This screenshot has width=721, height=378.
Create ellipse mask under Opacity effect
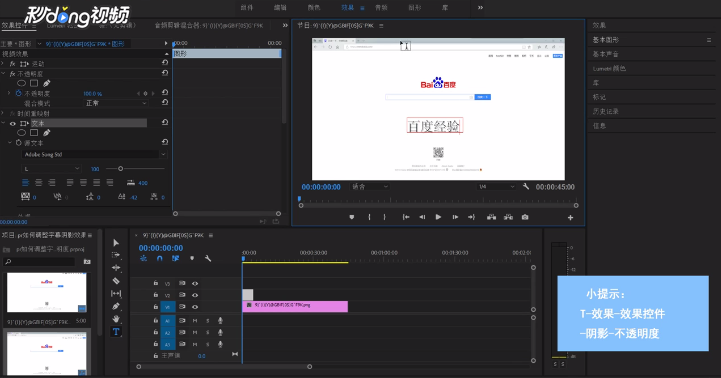(x=21, y=83)
